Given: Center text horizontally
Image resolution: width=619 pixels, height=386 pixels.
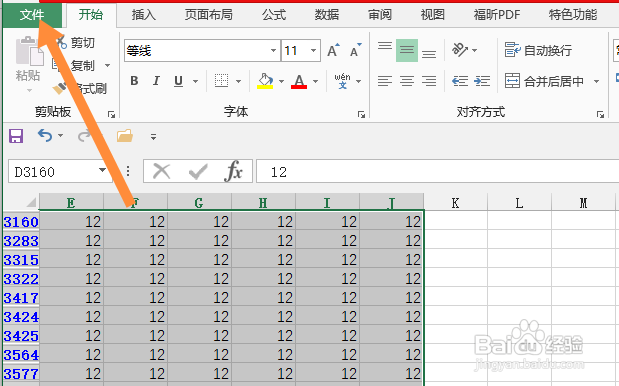Looking at the screenshot, I should click(x=407, y=81).
